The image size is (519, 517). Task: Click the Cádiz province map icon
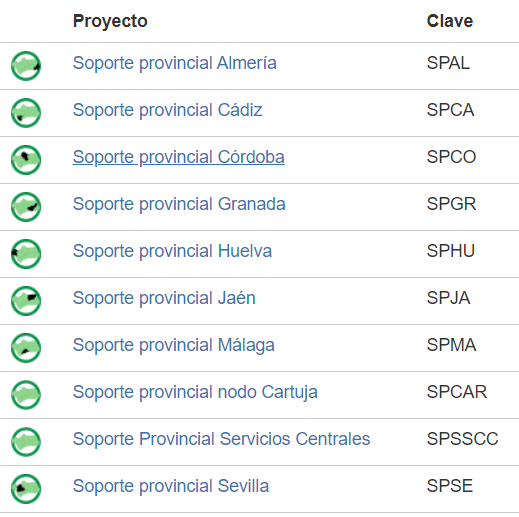pos(26,113)
